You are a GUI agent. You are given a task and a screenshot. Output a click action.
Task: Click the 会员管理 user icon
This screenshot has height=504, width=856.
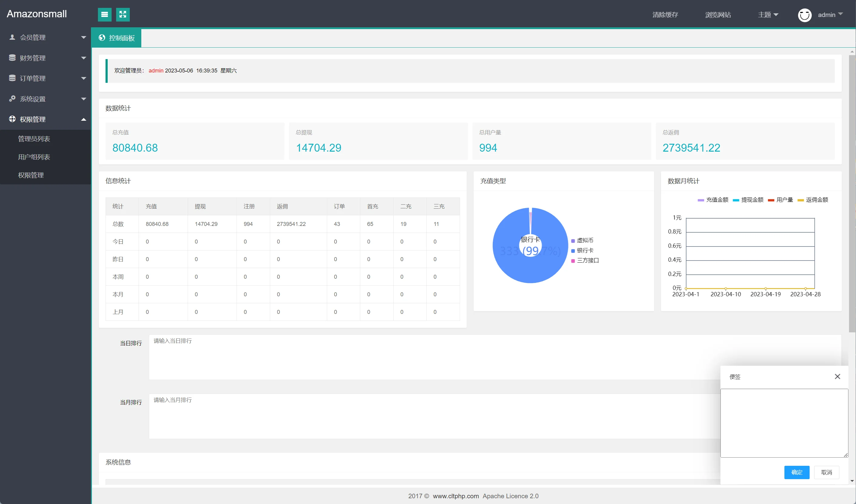click(12, 37)
